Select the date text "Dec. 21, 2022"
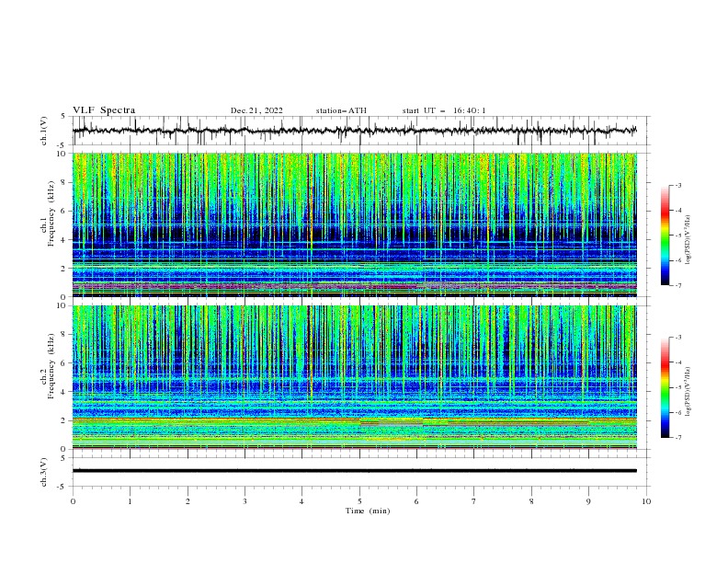The image size is (728, 563). tap(256, 110)
